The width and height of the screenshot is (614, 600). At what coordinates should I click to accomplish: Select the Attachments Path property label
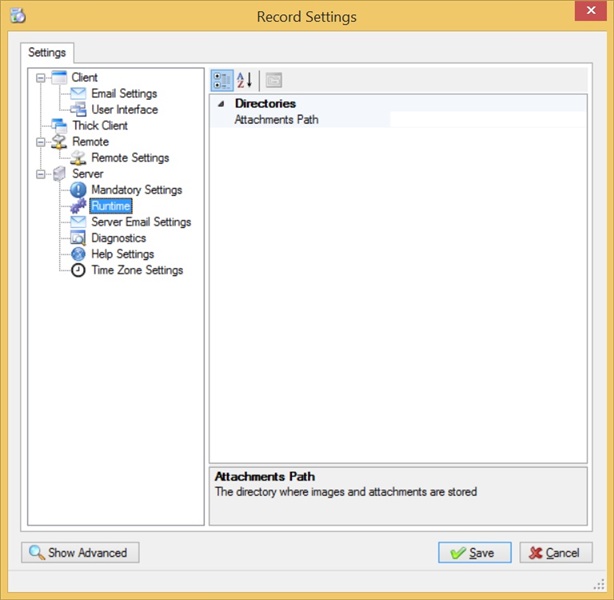pos(276,119)
